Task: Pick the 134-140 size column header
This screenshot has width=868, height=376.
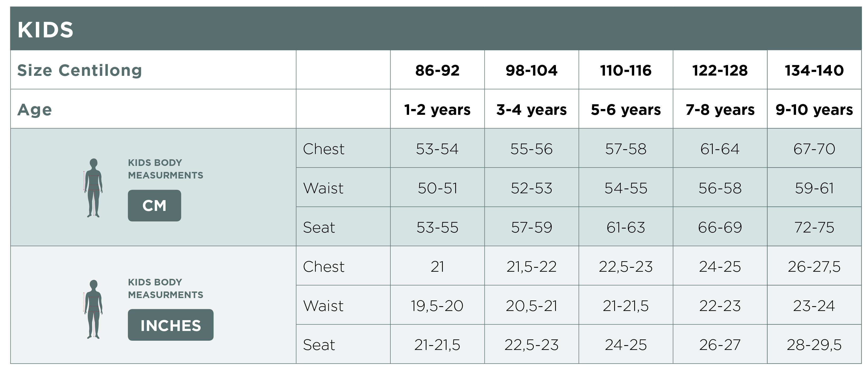Action: pyautogui.click(x=814, y=70)
